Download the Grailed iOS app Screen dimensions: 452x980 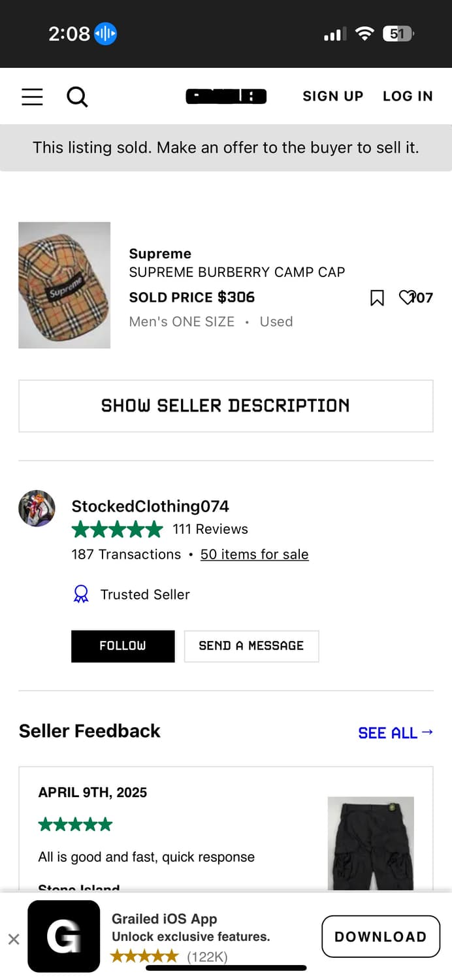coord(380,936)
